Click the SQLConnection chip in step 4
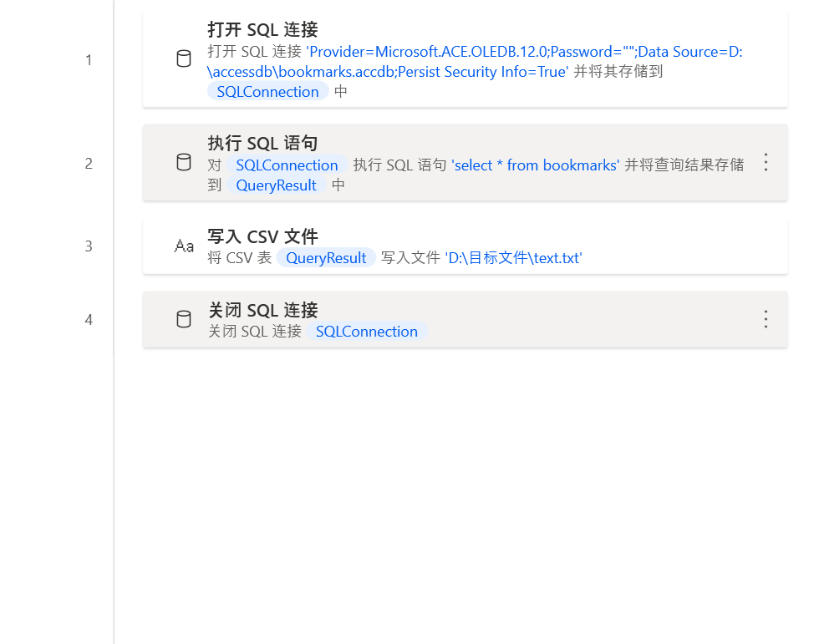Screen dimensions: 814x644 coord(367,332)
